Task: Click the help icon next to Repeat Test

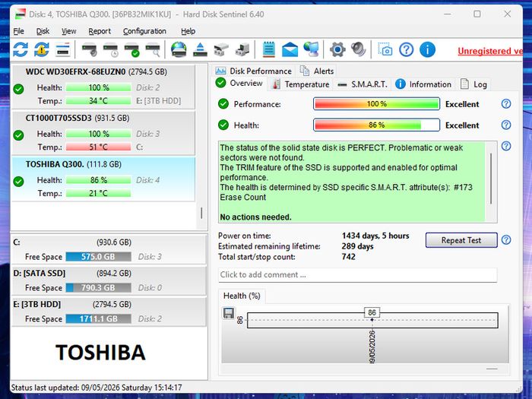Action: click(x=506, y=240)
